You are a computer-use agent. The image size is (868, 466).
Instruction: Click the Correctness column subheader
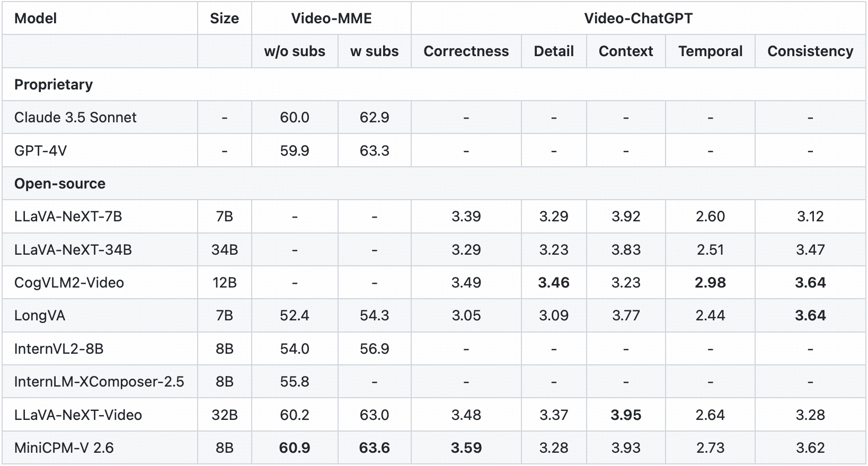point(466,51)
